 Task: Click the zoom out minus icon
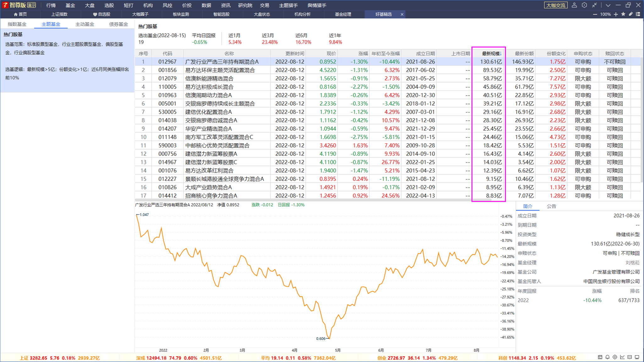pos(595,14)
